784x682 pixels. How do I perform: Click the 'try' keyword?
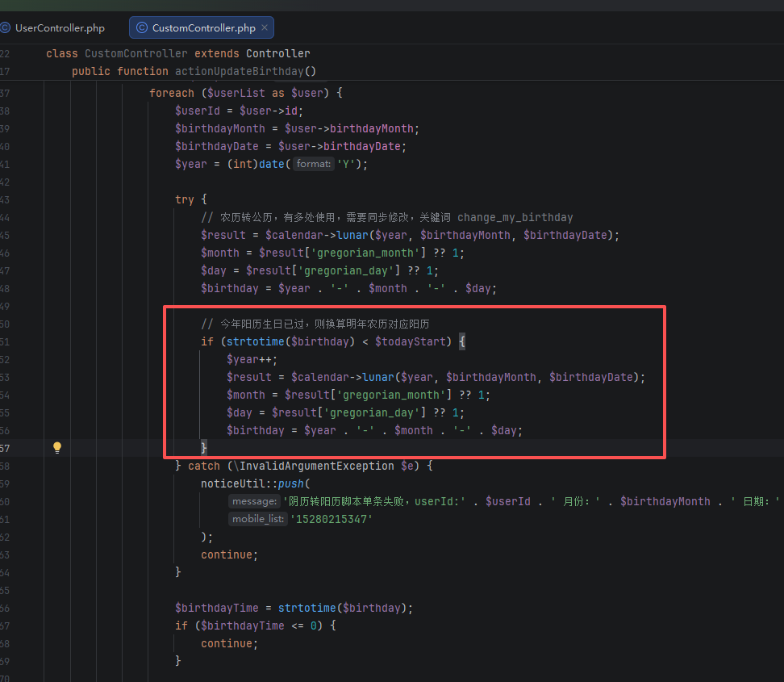(185, 199)
